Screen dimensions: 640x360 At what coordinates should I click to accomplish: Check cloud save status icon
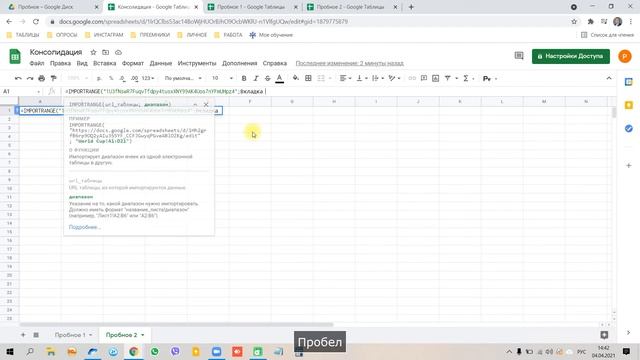(x=118, y=52)
